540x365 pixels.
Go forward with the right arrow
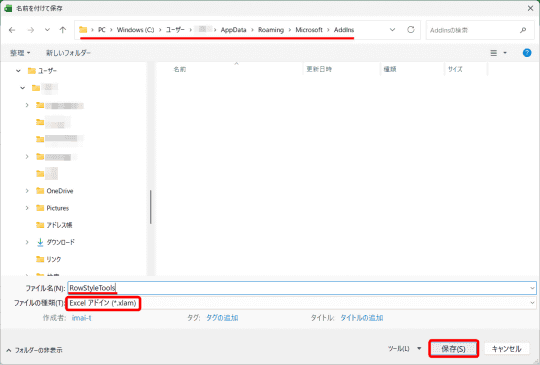pyautogui.click(x=31, y=30)
